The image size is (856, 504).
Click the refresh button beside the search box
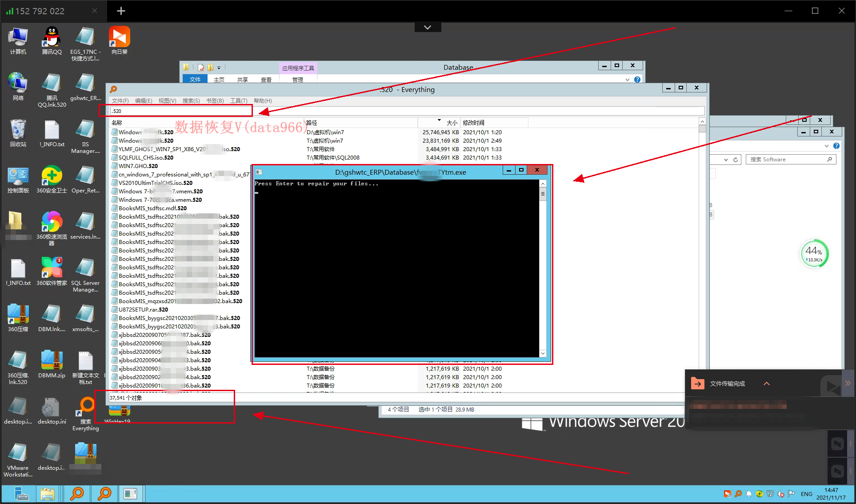pyautogui.click(x=736, y=160)
